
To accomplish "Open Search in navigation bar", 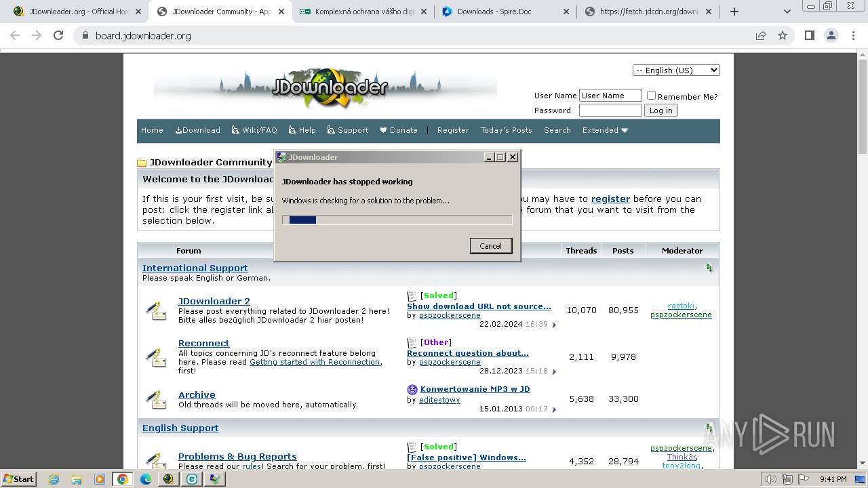I will click(x=557, y=130).
